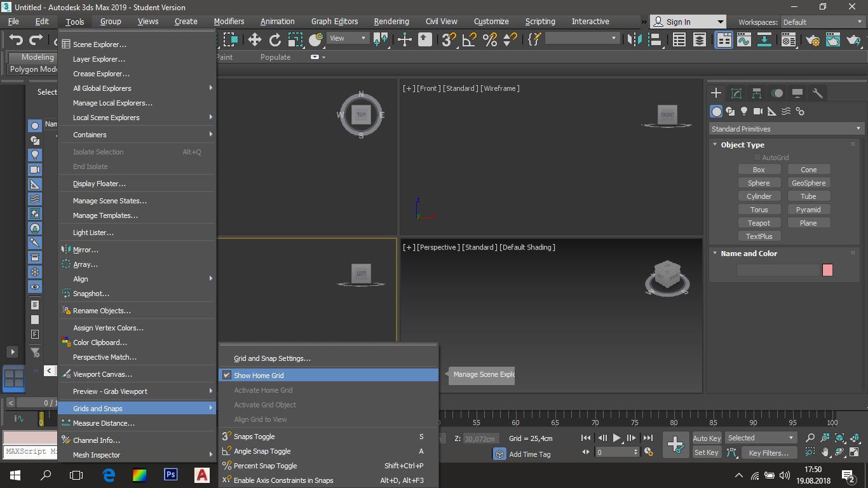Open the Utilities wrench tab
This screenshot has width=868, height=488.
coord(818,93)
